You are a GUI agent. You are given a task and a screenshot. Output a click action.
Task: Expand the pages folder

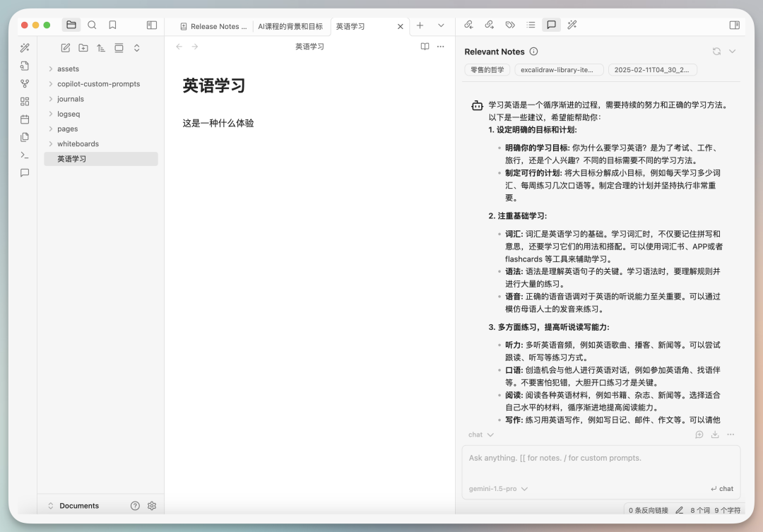(51, 129)
